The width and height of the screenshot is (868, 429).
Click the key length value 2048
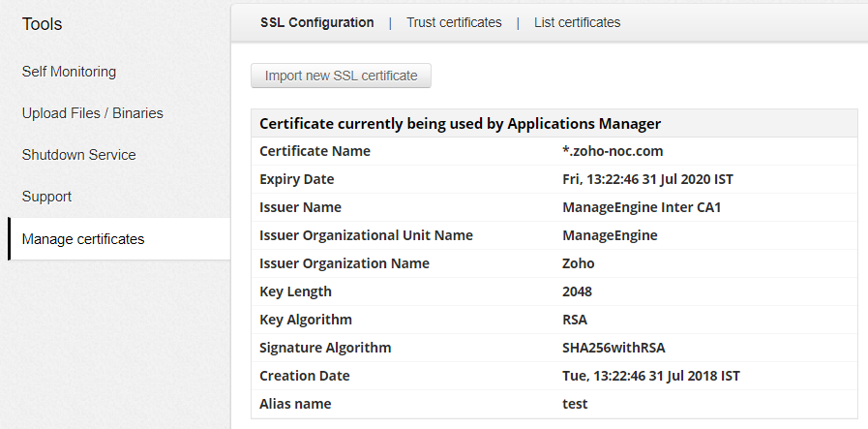click(x=577, y=291)
